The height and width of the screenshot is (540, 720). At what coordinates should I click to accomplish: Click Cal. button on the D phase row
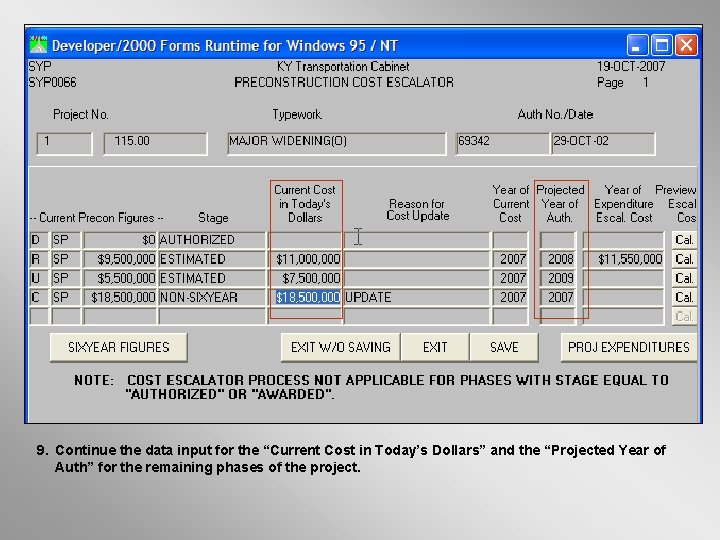click(684, 240)
